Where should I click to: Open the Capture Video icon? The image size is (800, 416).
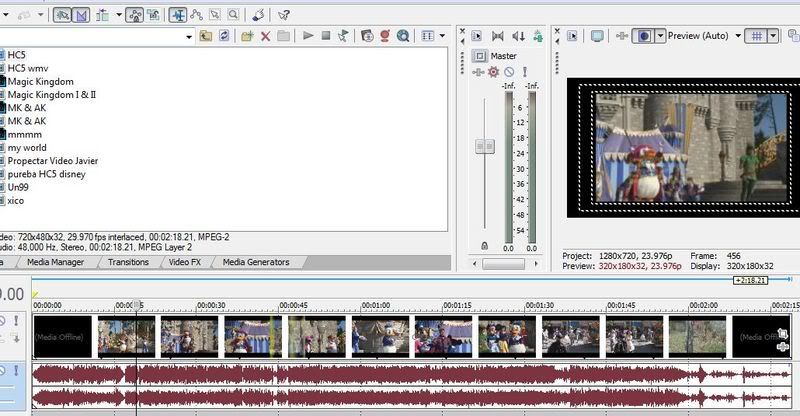pos(367,36)
